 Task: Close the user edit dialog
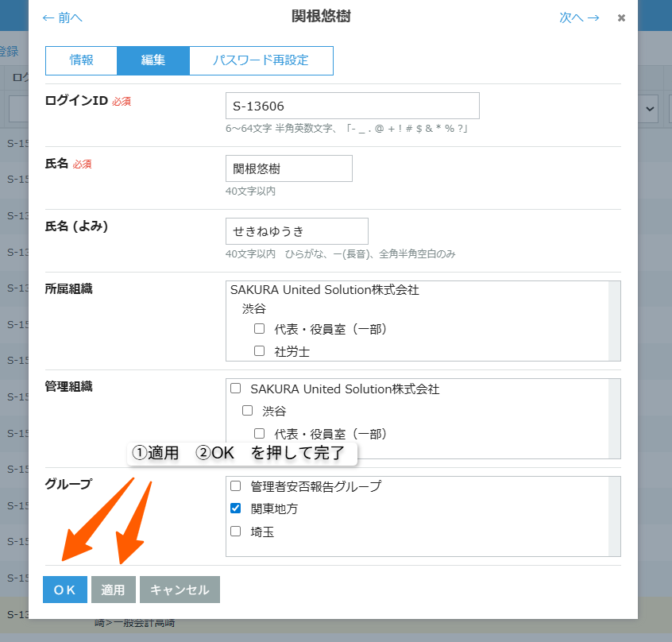coord(621,17)
